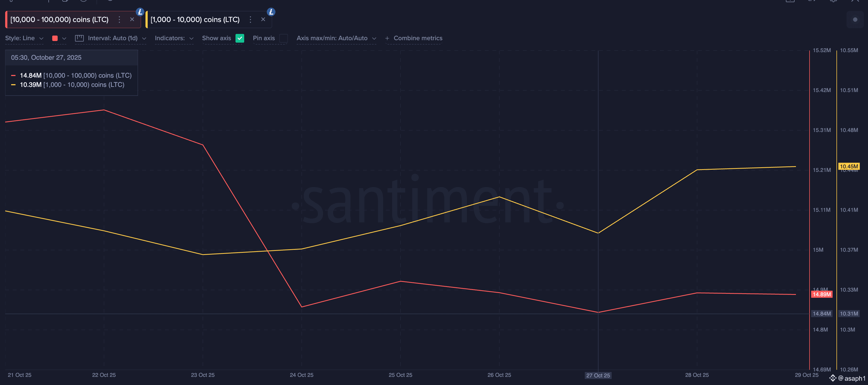Enable the Pin axis checkbox
The height and width of the screenshot is (385, 868).
coord(284,38)
